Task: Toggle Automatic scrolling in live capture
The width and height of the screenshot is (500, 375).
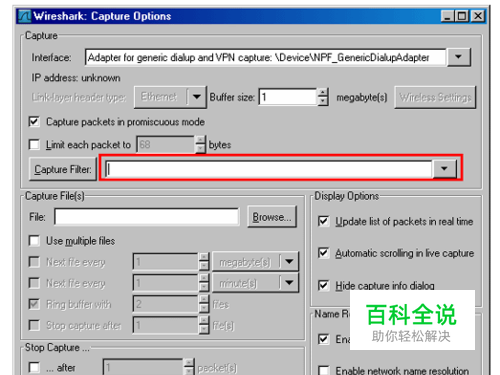Action: coord(323,253)
